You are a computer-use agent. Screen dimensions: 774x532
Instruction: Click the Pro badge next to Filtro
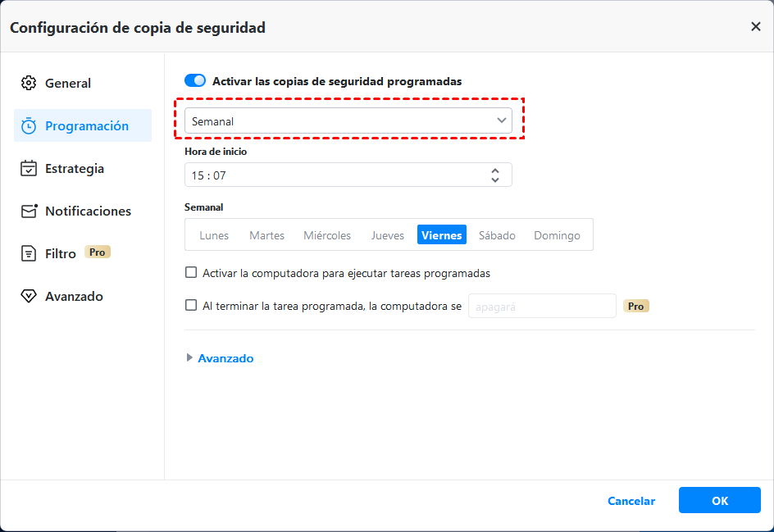click(x=98, y=252)
